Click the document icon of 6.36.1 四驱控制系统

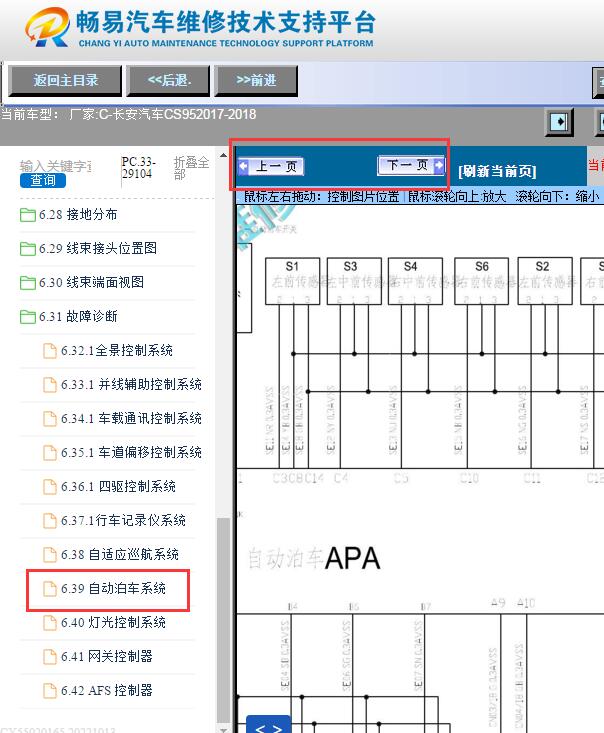[x=50, y=487]
